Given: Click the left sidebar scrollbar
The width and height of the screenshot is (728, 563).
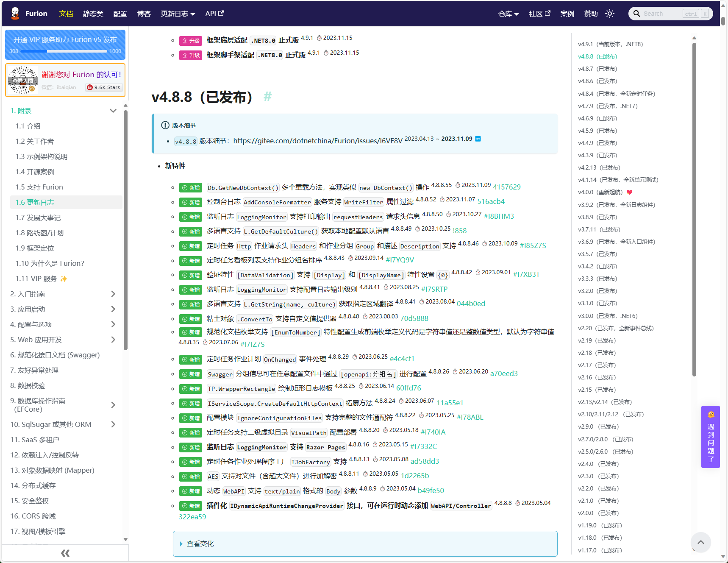Looking at the screenshot, I should [125, 230].
